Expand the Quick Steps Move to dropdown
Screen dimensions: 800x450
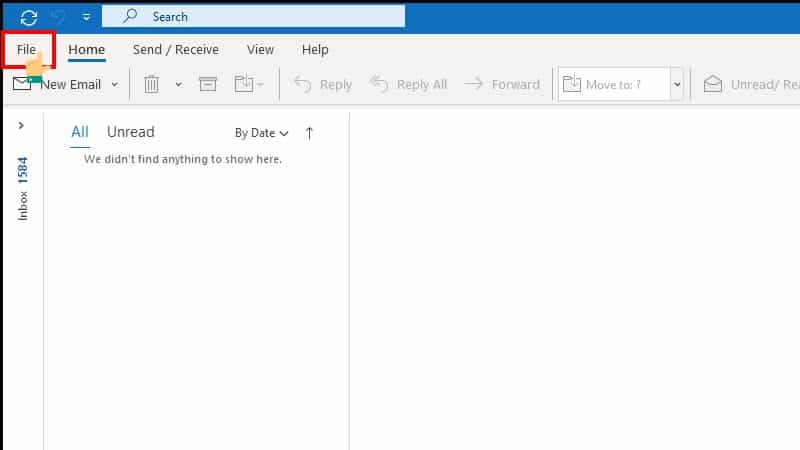(x=677, y=85)
